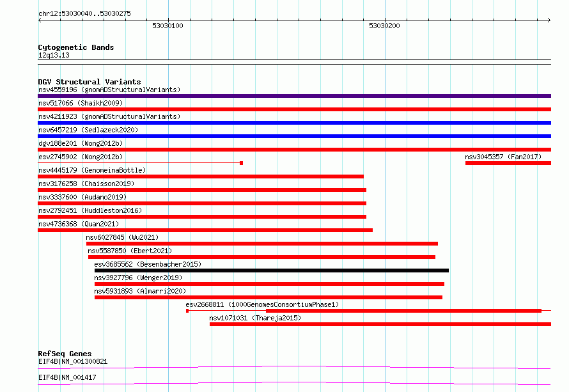This screenshot has height=392, width=569.
Task: Click the RefSeq Genes track heading
Action: [x=65, y=354]
